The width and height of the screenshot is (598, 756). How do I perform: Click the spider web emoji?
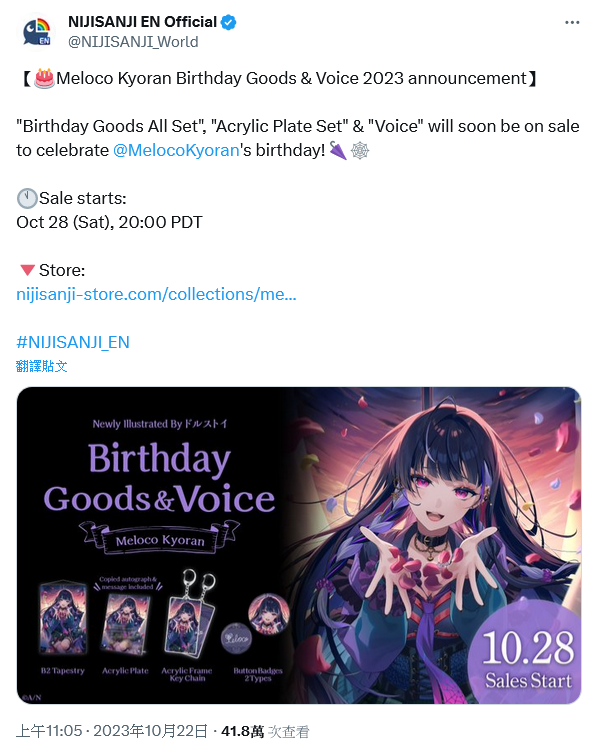click(x=360, y=150)
